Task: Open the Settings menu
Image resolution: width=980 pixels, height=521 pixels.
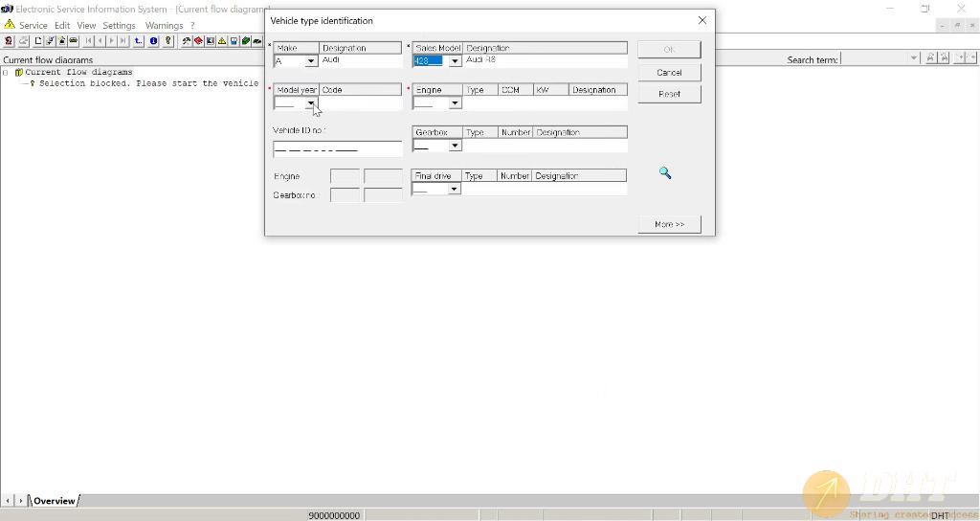Action: tap(119, 25)
